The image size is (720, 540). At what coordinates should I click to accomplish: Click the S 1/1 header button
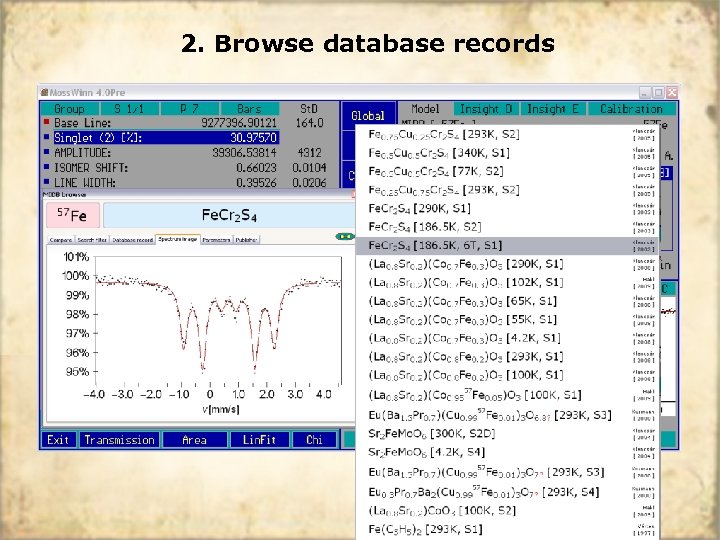coord(129,109)
